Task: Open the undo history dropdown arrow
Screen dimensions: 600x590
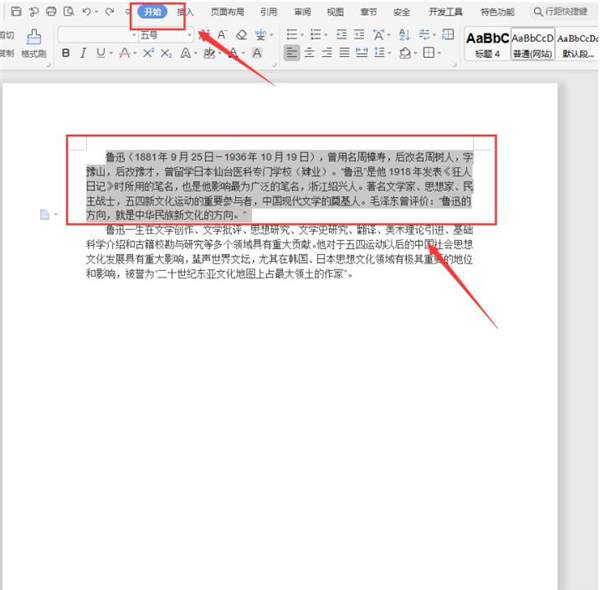Action: pyautogui.click(x=96, y=12)
